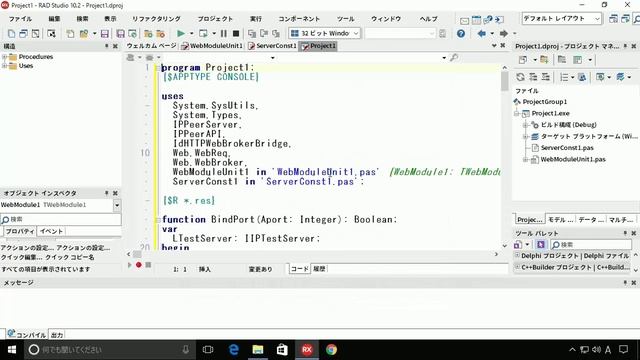Pin the Tool Palette panel with pushpin
This screenshot has height=360, width=640.
625,233
